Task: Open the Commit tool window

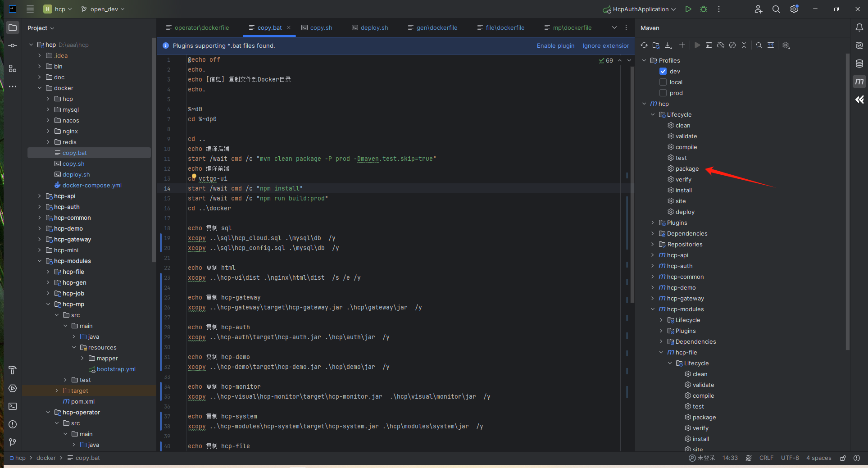Action: point(13,45)
